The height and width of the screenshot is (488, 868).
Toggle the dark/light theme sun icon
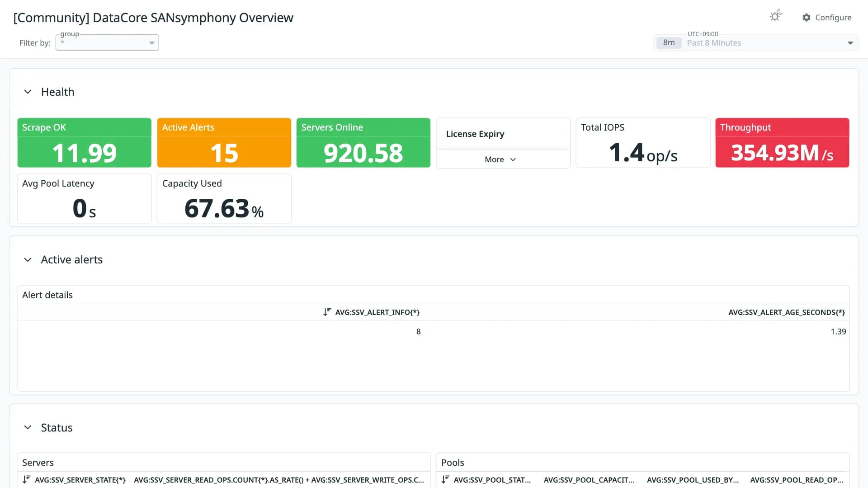[x=776, y=16]
